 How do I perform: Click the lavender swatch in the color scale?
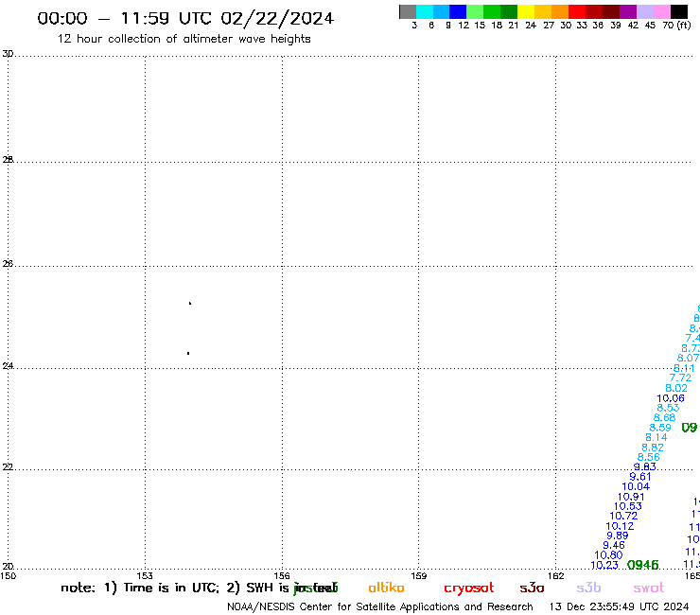pyautogui.click(x=645, y=11)
